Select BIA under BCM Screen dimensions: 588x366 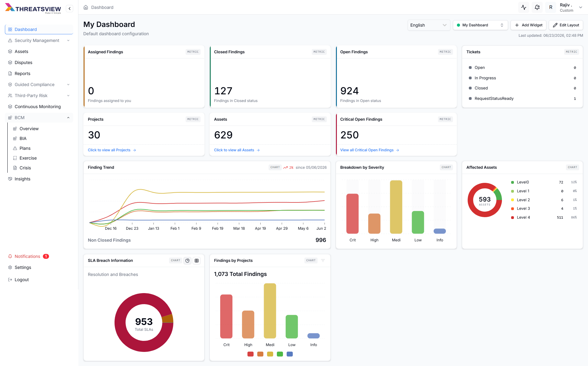(23, 138)
